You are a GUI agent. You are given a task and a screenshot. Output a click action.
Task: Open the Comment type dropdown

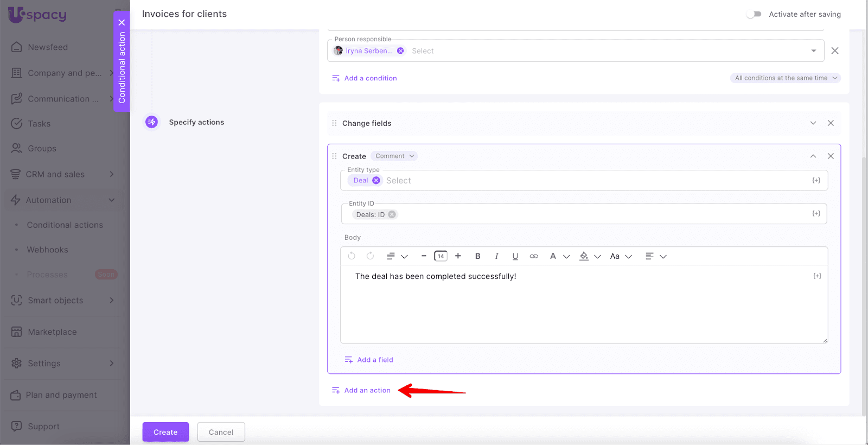coord(394,156)
